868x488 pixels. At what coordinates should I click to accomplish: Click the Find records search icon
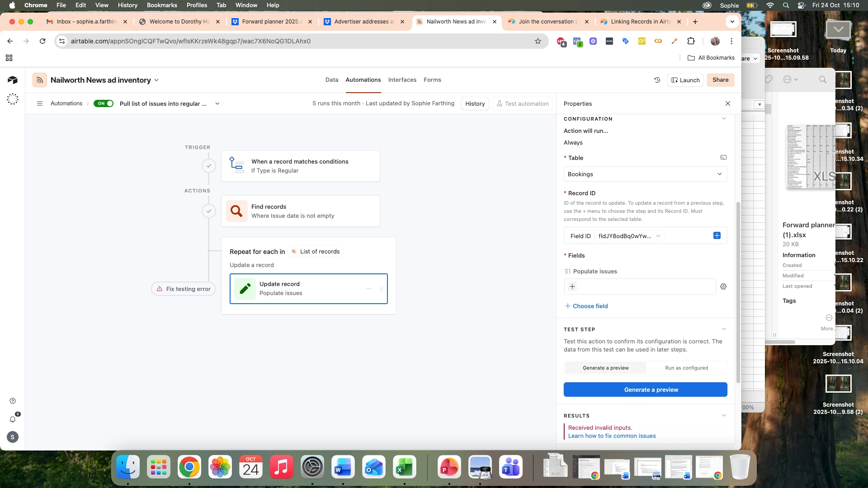[236, 211]
